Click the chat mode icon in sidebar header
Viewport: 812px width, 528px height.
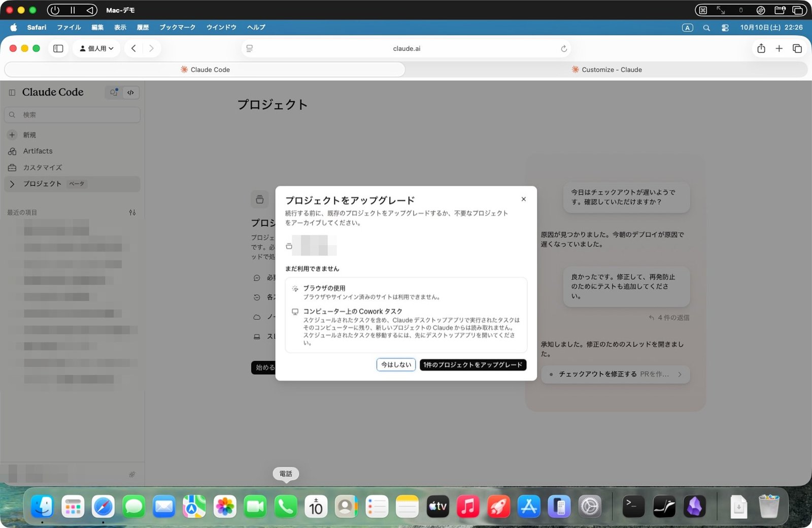coord(114,92)
